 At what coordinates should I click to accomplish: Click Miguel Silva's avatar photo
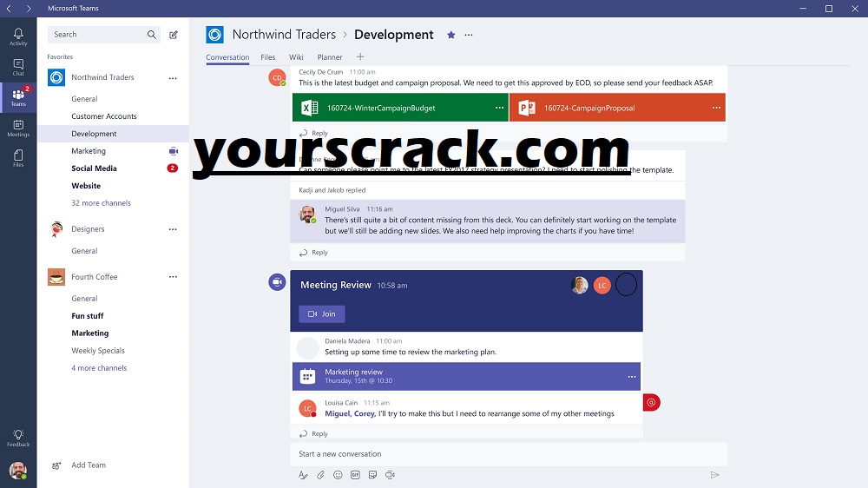click(x=307, y=214)
